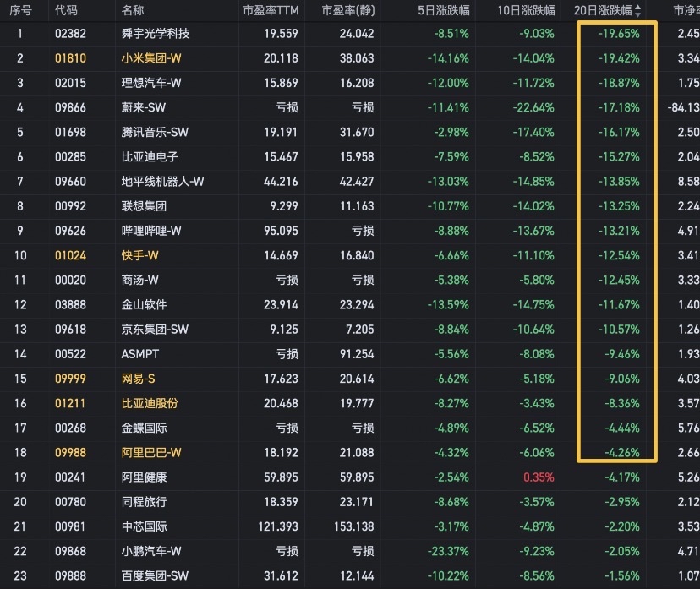Select stock 腾讯音乐-SW
700x589 pixels.
(155, 132)
